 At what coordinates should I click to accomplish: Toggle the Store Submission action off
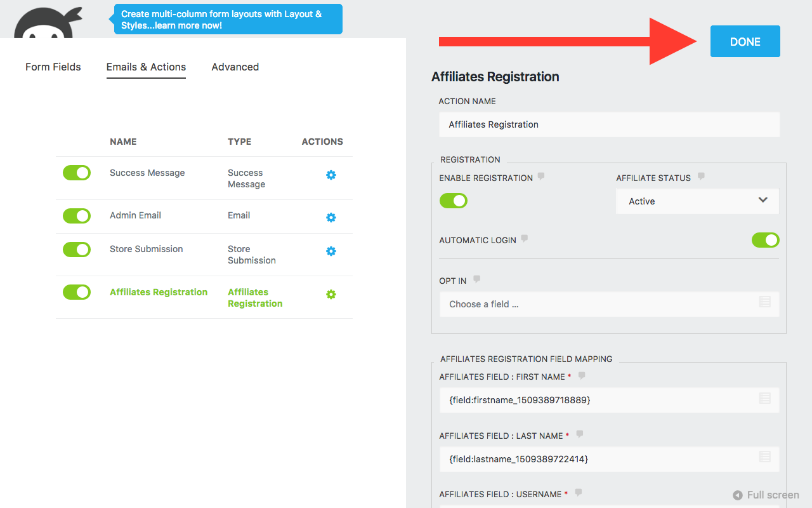pyautogui.click(x=77, y=250)
